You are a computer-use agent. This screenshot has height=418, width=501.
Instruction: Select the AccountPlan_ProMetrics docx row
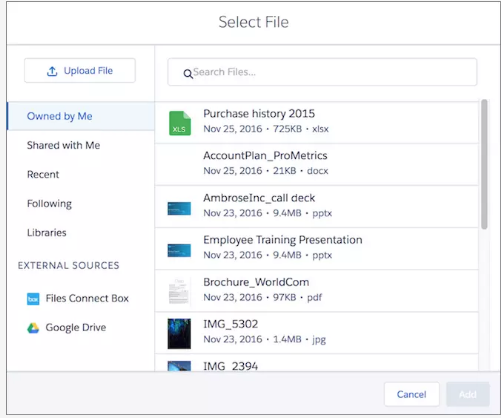pos(317,164)
